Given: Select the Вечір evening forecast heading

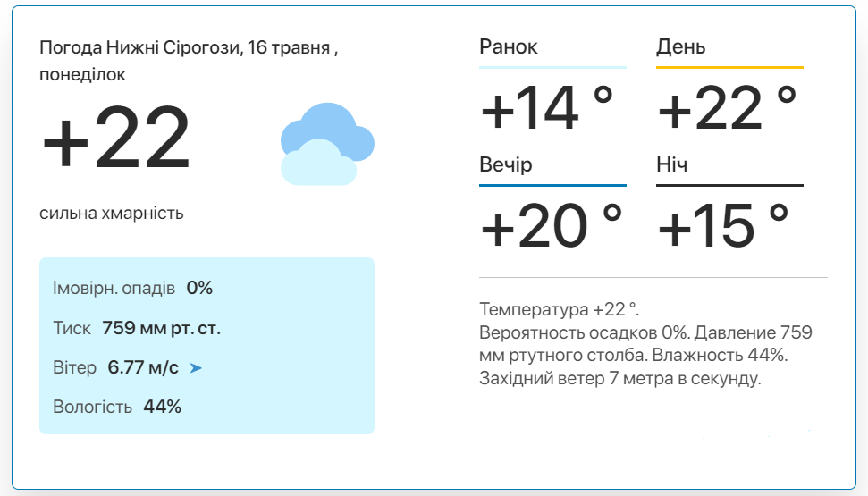Looking at the screenshot, I should (x=505, y=164).
